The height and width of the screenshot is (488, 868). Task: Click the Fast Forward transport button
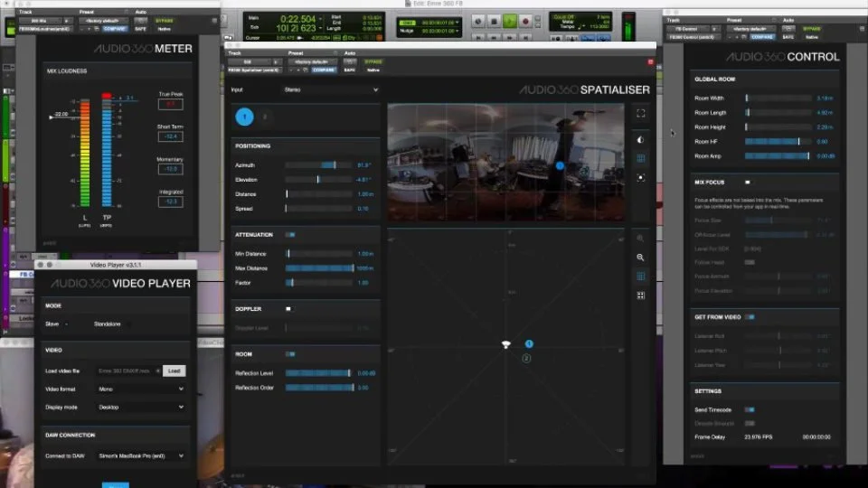coord(510,38)
